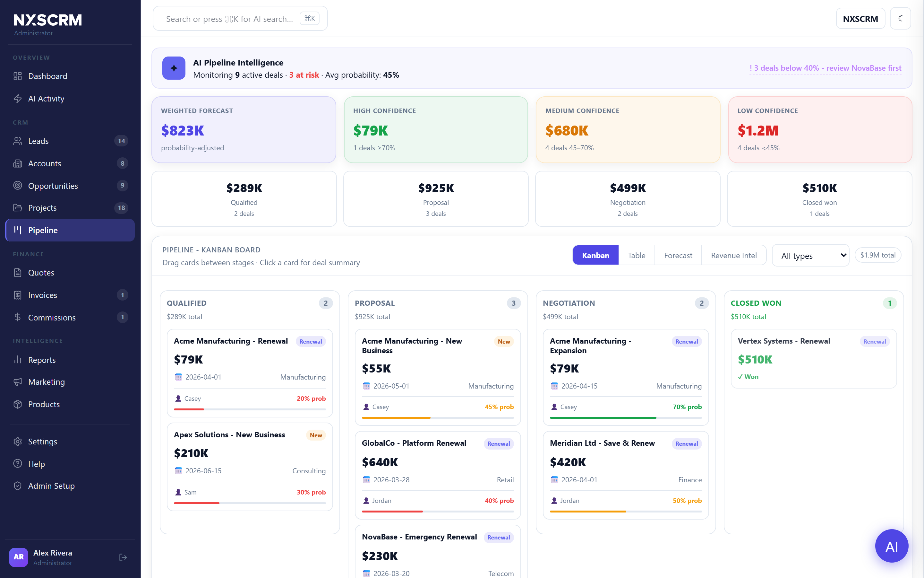
Task: Open the Vertex Systems - Renewal card
Action: point(814,359)
